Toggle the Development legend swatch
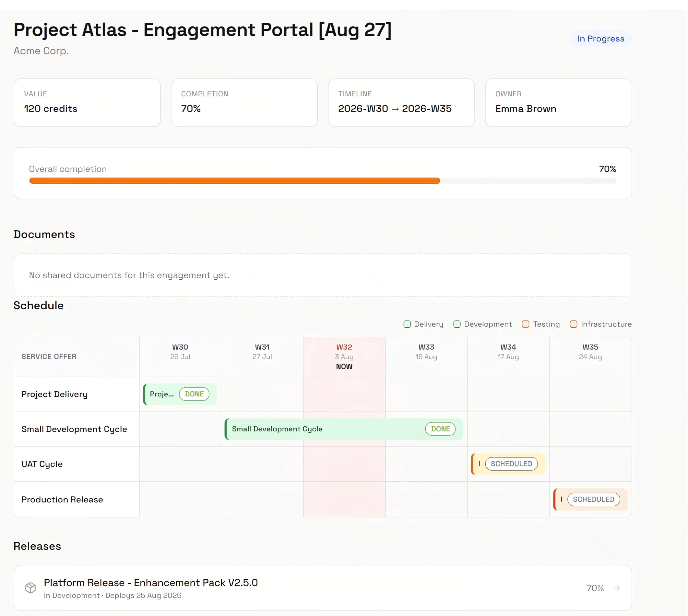 point(457,324)
